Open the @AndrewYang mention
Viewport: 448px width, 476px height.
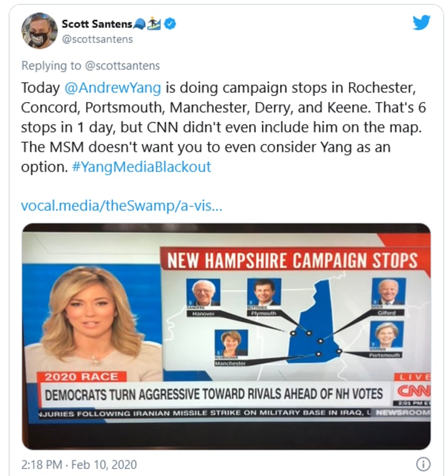[x=113, y=88]
